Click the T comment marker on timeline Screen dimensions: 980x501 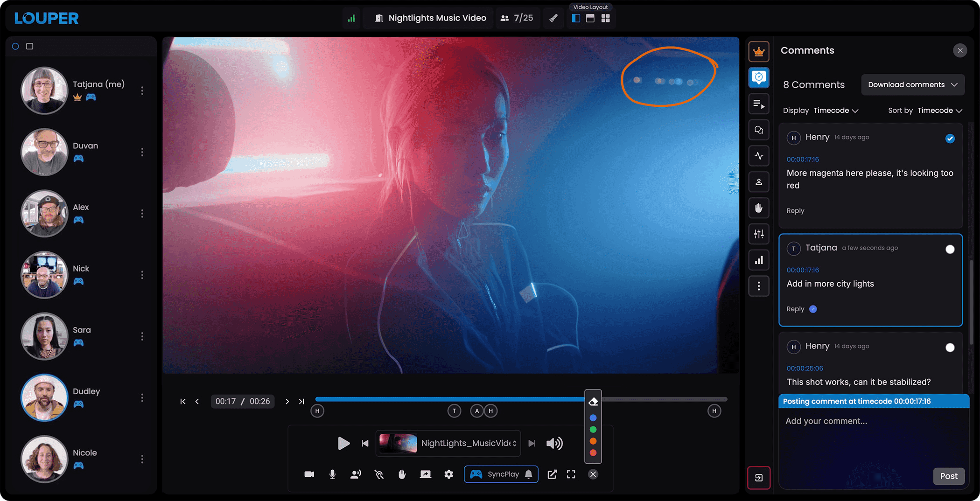(454, 411)
